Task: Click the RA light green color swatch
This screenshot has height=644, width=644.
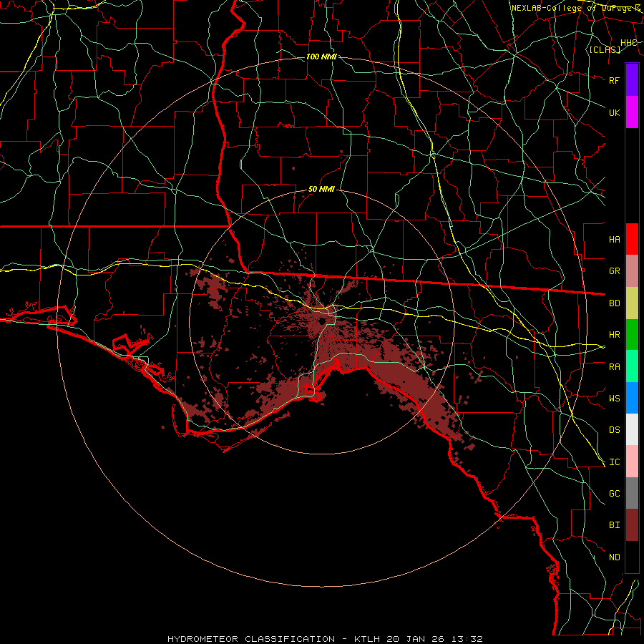Action: pos(632,366)
